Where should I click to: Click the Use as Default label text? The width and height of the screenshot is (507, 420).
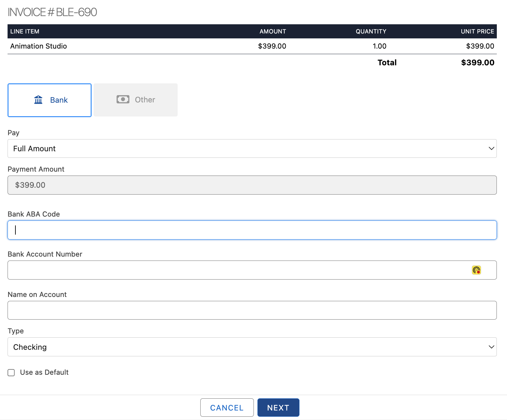tap(44, 372)
